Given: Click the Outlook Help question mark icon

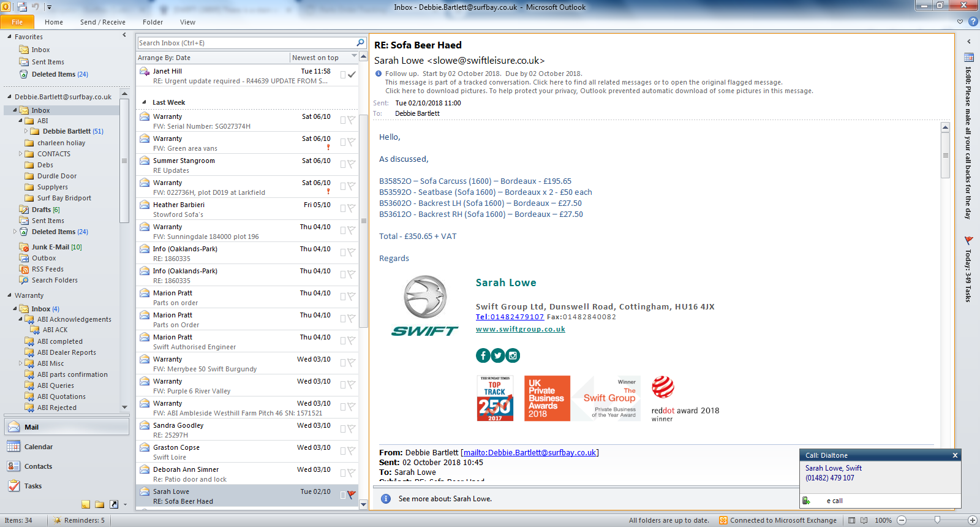Looking at the screenshot, I should click(x=973, y=22).
